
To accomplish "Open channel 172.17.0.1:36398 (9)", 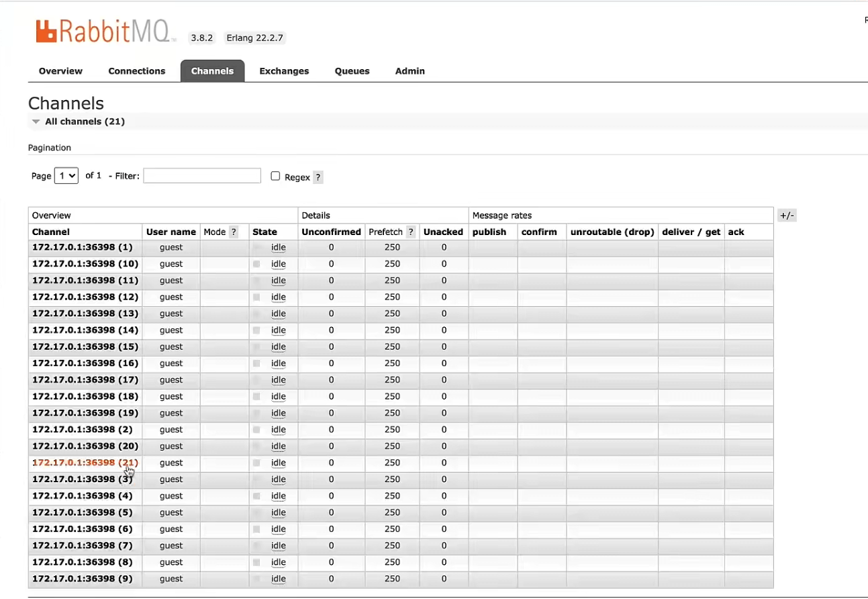I will point(83,579).
